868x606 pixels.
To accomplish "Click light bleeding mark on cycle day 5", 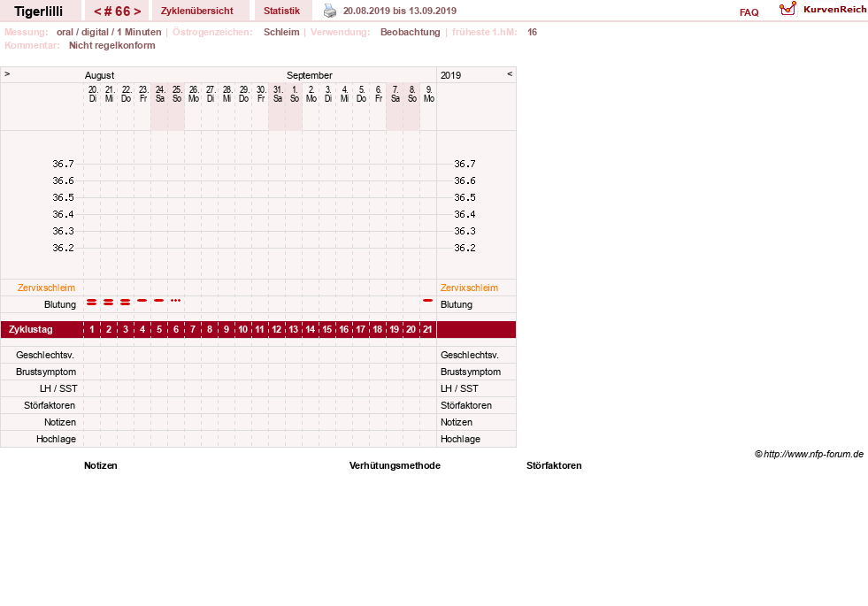I will 159,300.
